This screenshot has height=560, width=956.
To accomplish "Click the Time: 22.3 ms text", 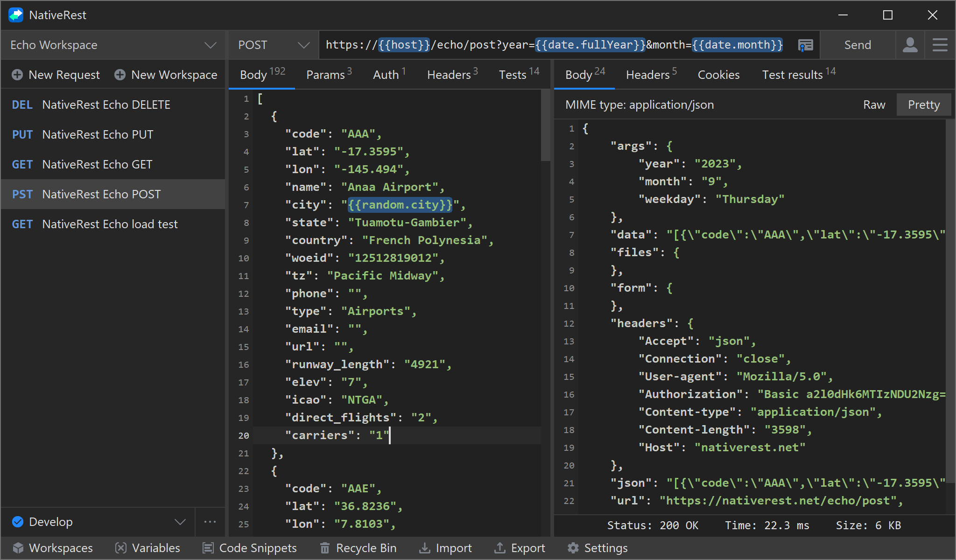I will pos(767,525).
